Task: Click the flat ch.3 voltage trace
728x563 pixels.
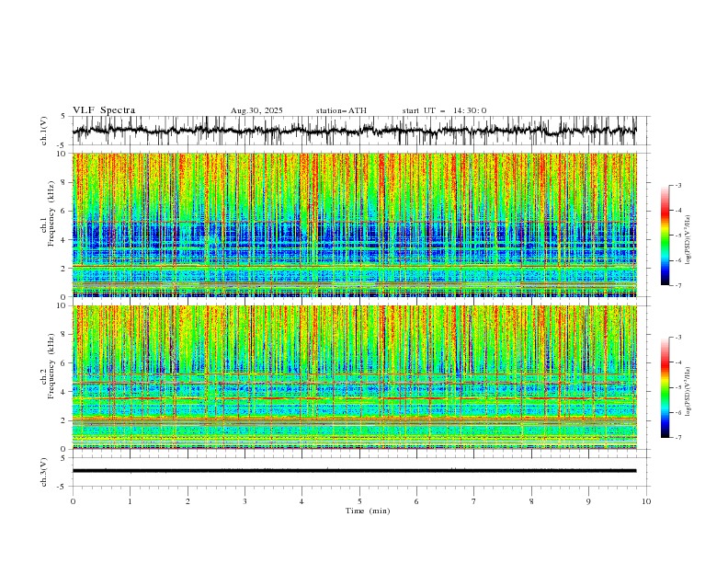Action: coord(354,471)
